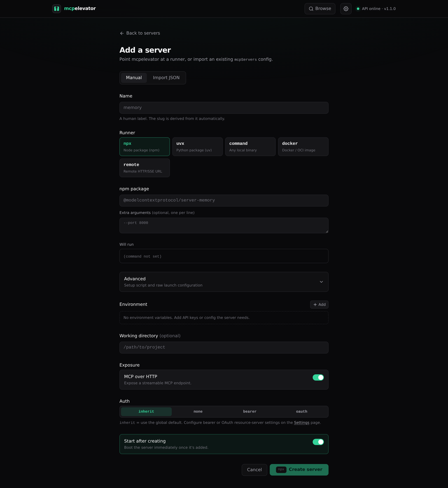Screen dimensions: 448x488
Task: Click the back arrow icon
Action: pos(122,33)
